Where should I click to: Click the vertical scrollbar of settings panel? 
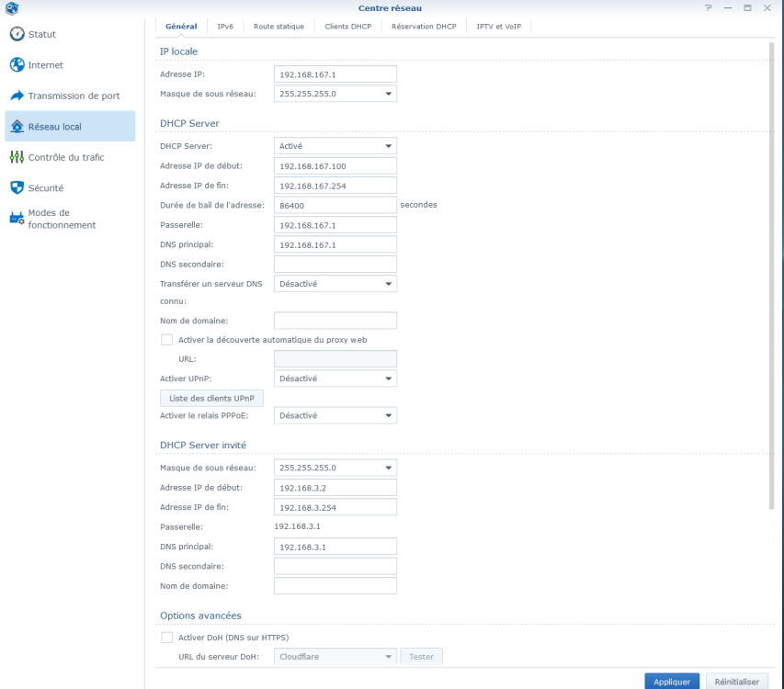(x=771, y=276)
